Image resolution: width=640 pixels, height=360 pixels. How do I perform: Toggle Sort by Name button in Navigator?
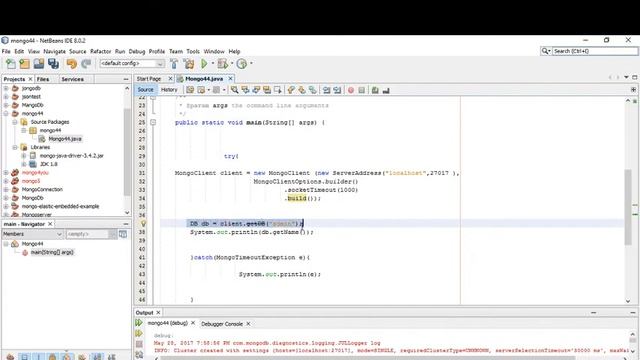pos(97,357)
